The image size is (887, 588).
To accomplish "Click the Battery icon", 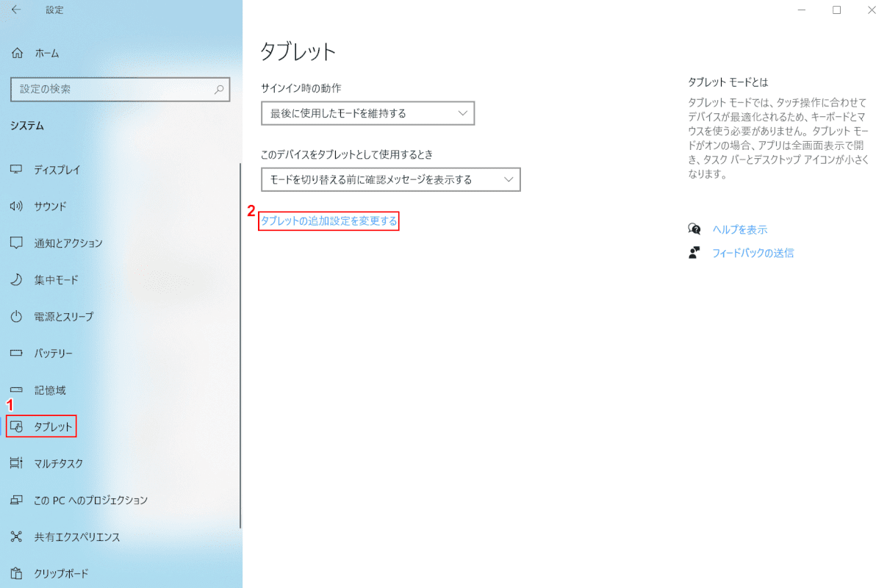I will click(x=16, y=354).
